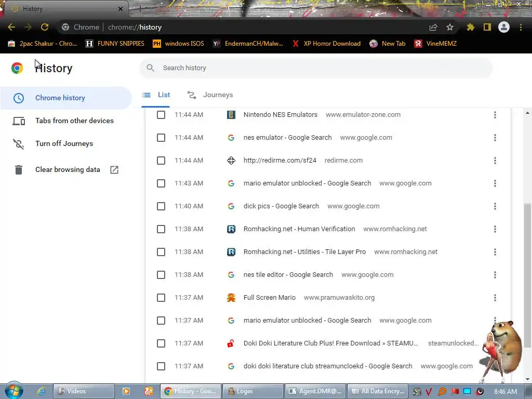532x399 pixels.
Task: Tick the Full Screen Mario checkbox
Action: click(x=161, y=298)
